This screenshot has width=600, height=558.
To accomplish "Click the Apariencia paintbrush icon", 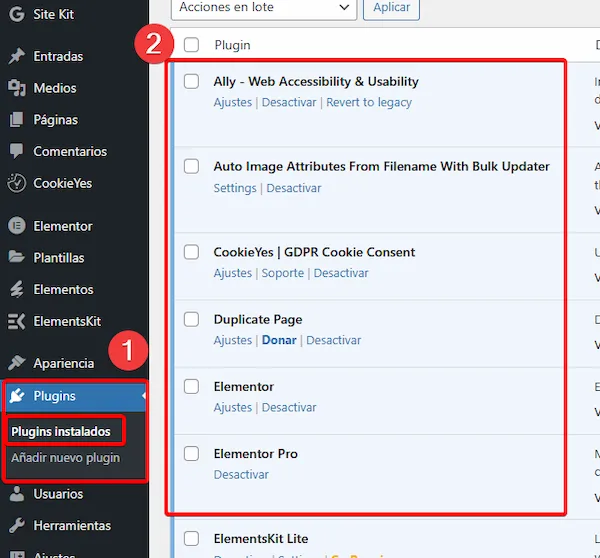I will [x=17, y=363].
